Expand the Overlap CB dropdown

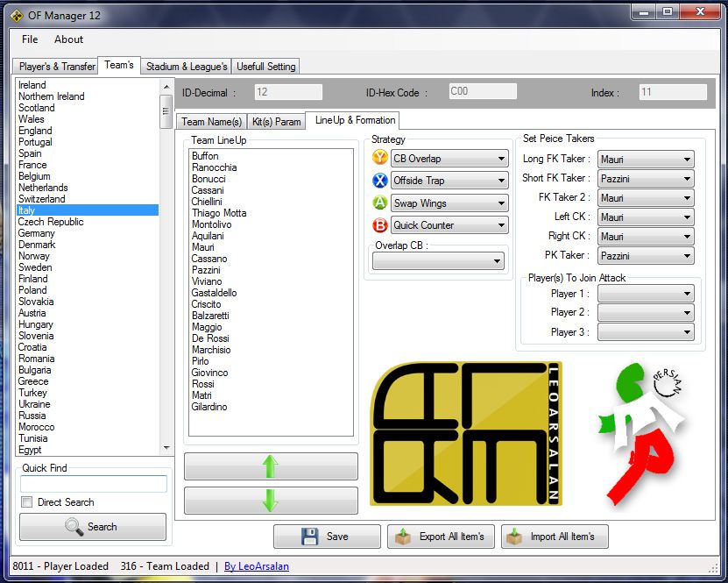438,261
